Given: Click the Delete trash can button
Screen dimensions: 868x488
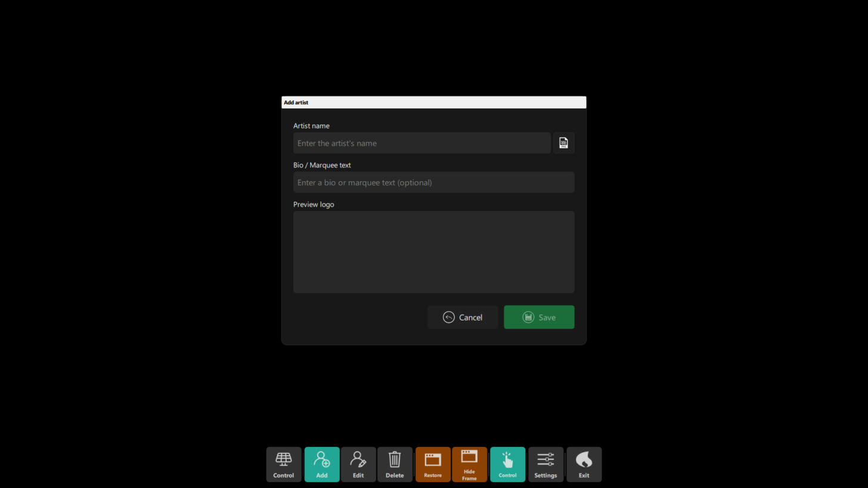Looking at the screenshot, I should pyautogui.click(x=395, y=464).
